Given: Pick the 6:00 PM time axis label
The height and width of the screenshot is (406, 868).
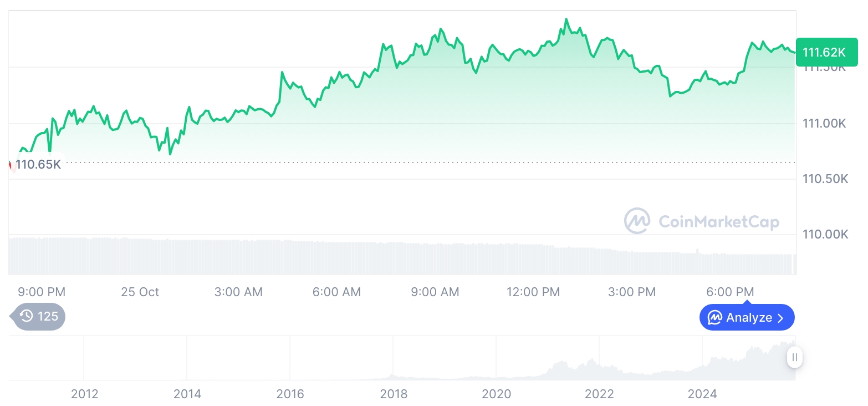Looking at the screenshot, I should click(x=730, y=292).
